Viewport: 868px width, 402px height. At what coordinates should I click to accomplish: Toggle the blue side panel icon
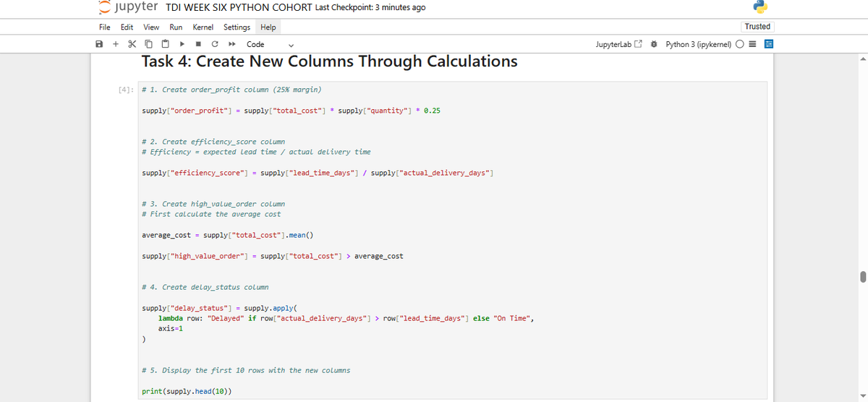(768, 44)
